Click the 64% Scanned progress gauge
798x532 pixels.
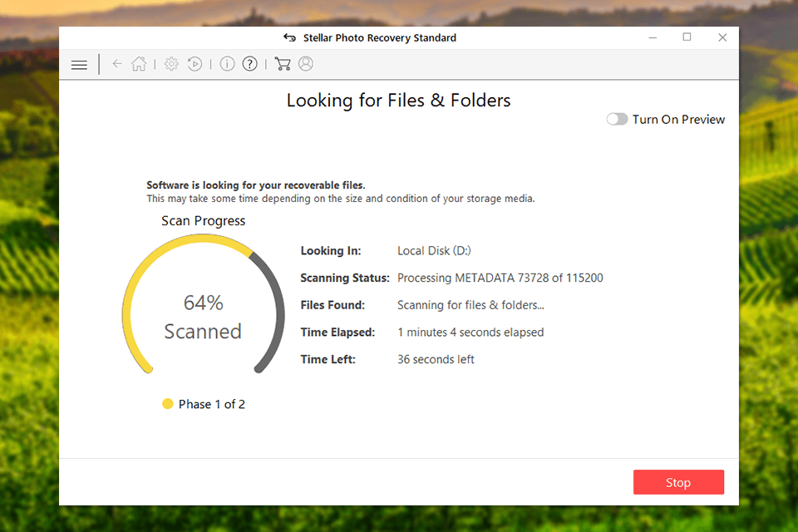click(x=203, y=317)
